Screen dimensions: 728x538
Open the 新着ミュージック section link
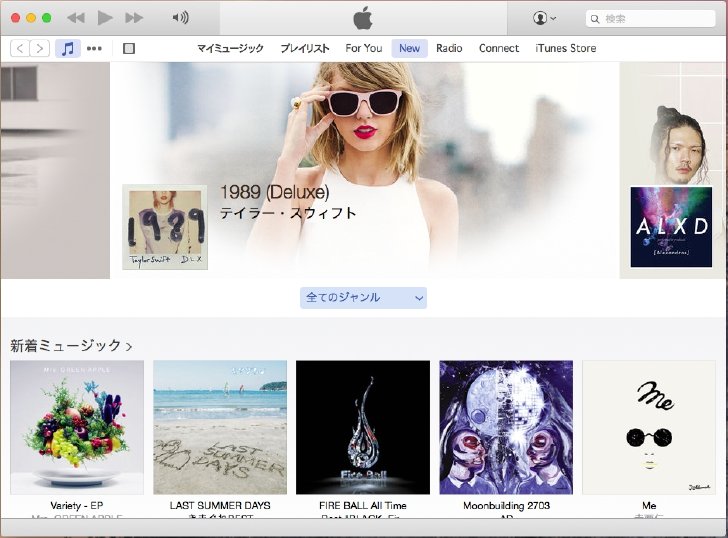point(71,345)
